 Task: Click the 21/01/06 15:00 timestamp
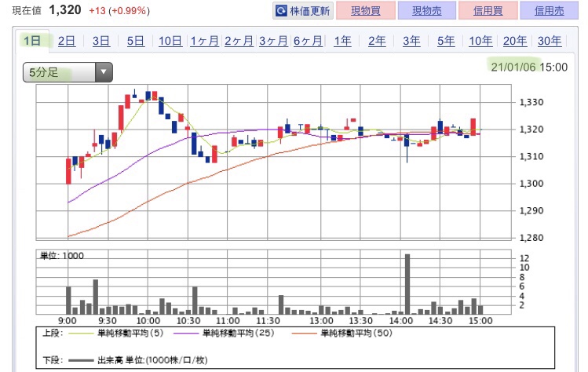tap(529, 67)
